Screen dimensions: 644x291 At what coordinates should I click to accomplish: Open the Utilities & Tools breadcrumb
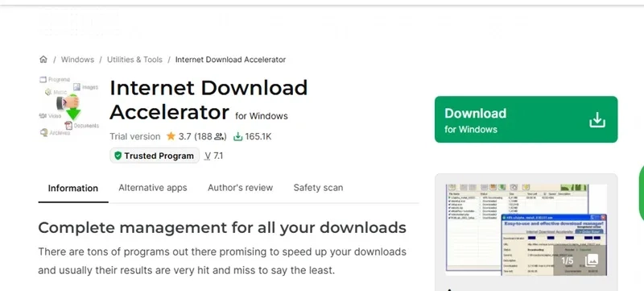pos(134,60)
